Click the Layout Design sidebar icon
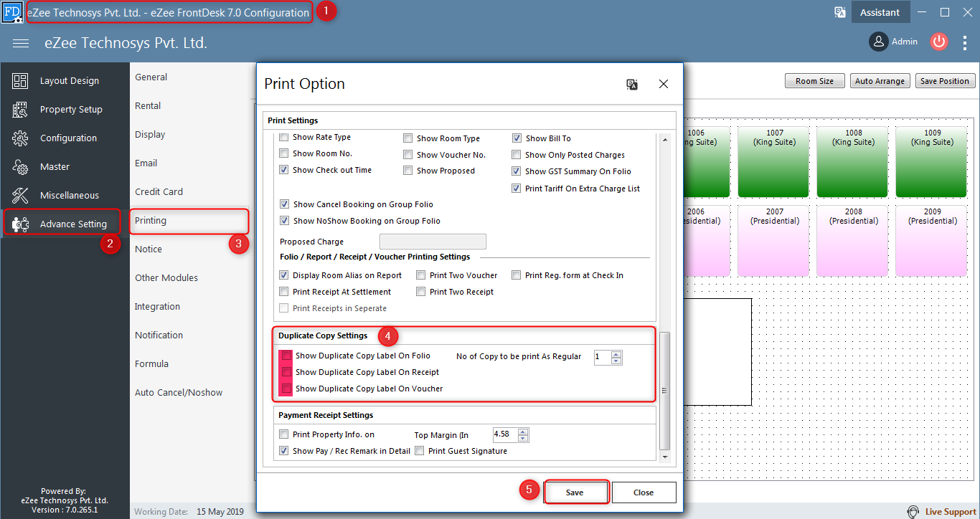This screenshot has height=519, width=980. [20, 81]
